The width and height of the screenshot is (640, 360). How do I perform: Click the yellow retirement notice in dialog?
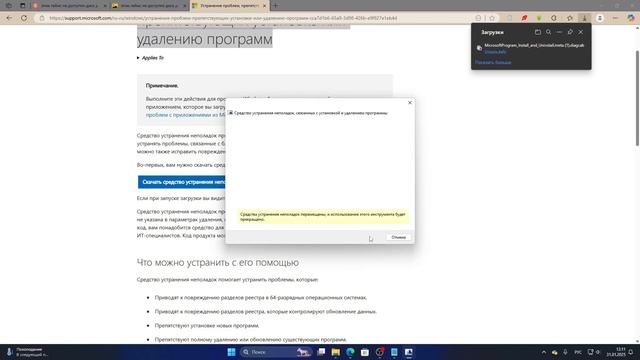[322, 216]
